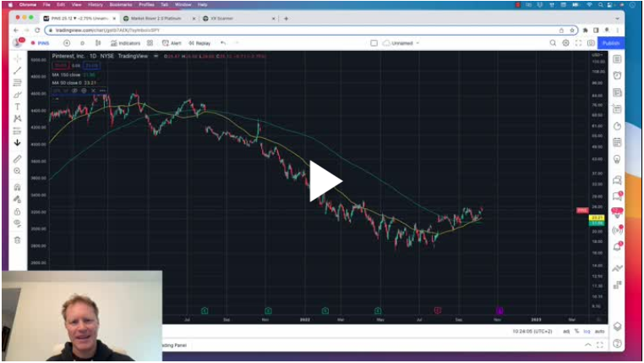Open the chart patterns tool
This screenshot has width=644, height=363.
17,118
